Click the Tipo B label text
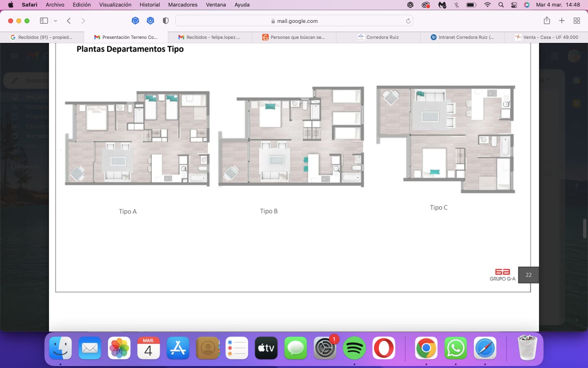This screenshot has height=368, width=588. pyautogui.click(x=269, y=211)
